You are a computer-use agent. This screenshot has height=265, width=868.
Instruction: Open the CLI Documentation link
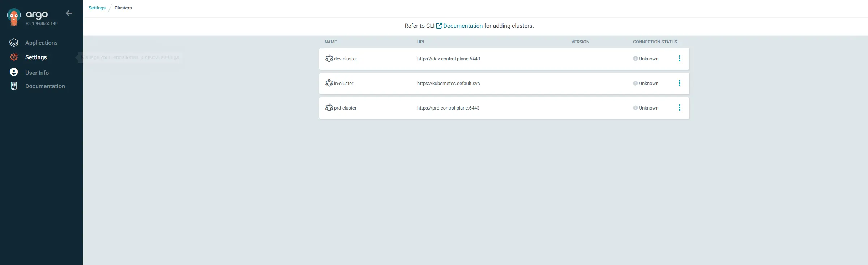pos(462,26)
